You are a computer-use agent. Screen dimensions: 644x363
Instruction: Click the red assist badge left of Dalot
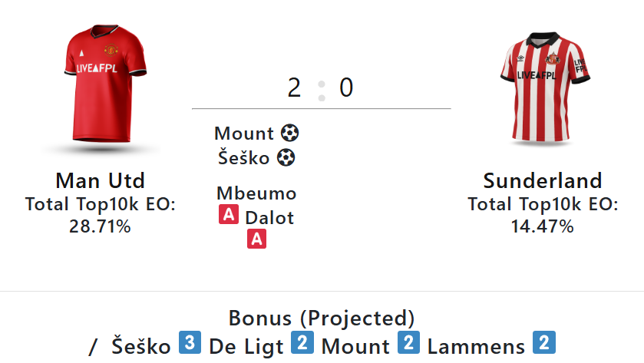point(228,216)
